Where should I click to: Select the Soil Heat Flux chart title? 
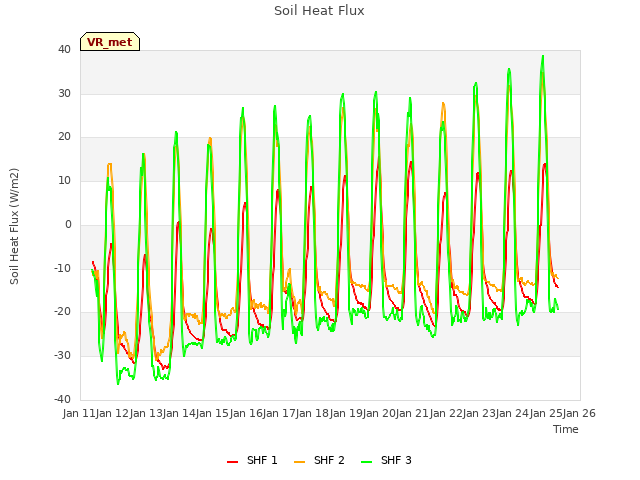(319, 11)
